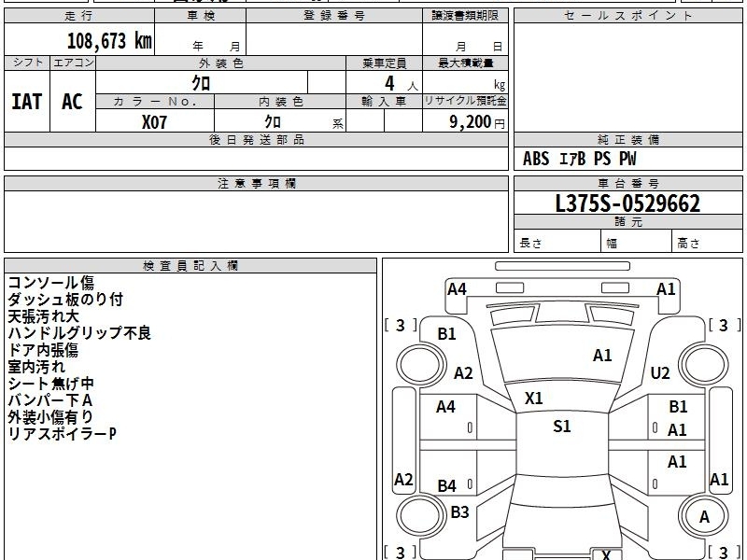Click the 注意事項欄 header
Viewport: 747px width, 560px height.
[x=256, y=183]
